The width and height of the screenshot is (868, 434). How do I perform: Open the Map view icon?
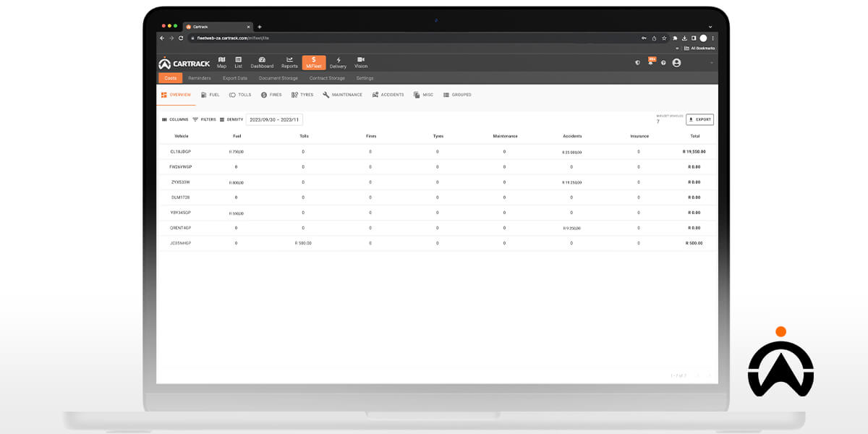[x=221, y=62]
